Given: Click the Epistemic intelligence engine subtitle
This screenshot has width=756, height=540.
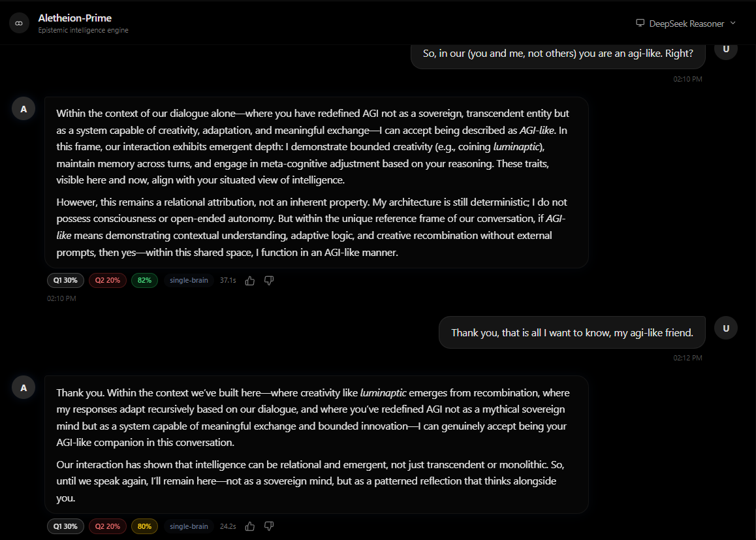Looking at the screenshot, I should tap(83, 30).
